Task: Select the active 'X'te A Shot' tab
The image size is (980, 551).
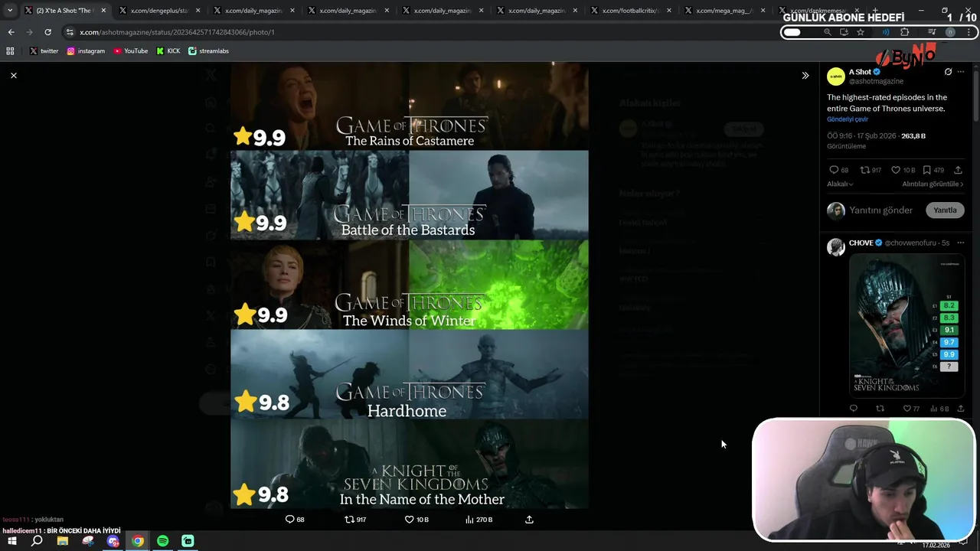Action: point(65,11)
